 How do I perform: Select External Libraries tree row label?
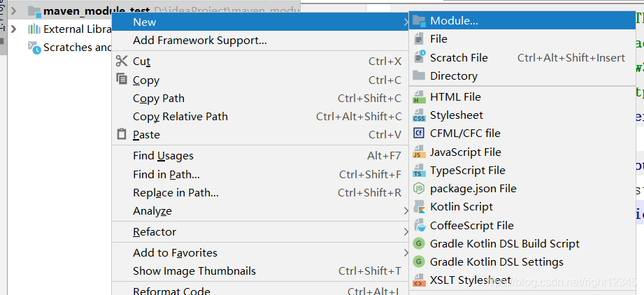coord(78,29)
